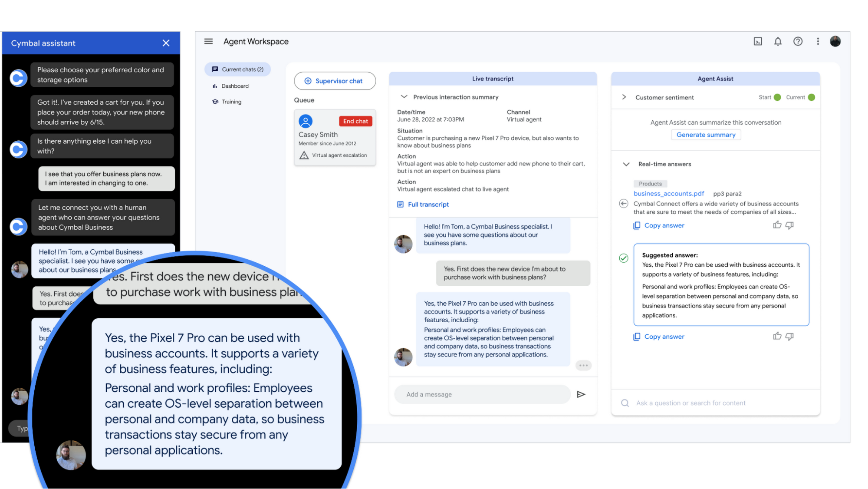Click the Live transcript panel header
Screen dimensions: 868x489
493,79
